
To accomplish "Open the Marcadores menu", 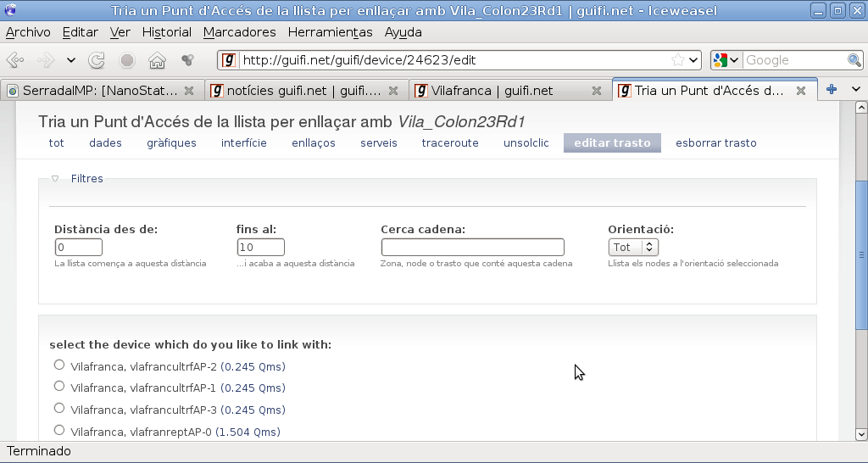I will coord(239,32).
